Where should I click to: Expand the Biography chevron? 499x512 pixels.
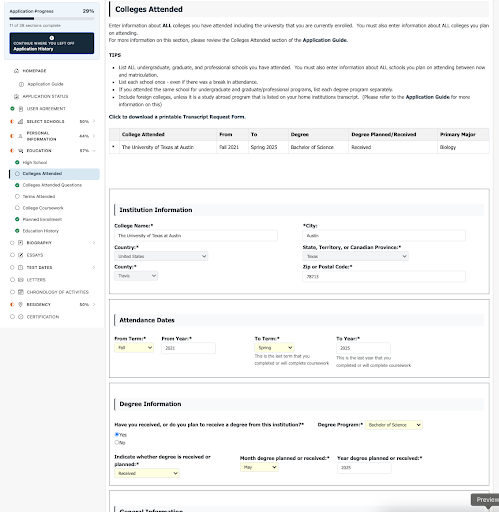[x=94, y=243]
